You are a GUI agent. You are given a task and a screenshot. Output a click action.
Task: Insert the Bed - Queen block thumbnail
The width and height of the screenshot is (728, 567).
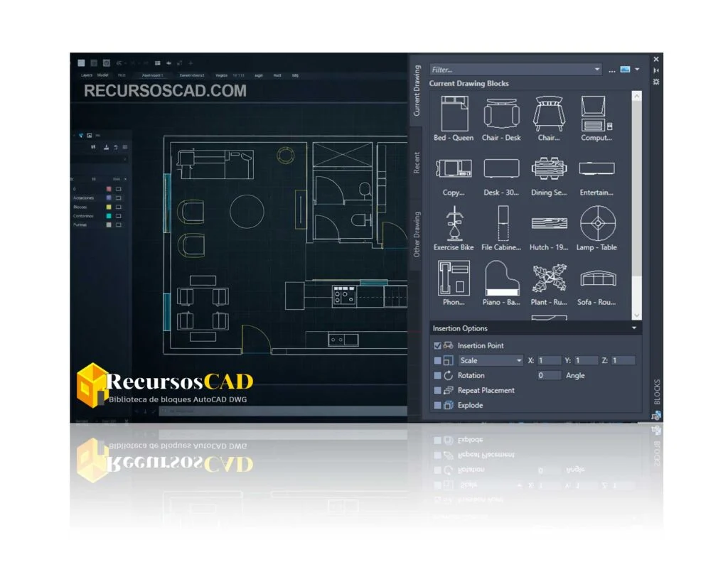453,114
